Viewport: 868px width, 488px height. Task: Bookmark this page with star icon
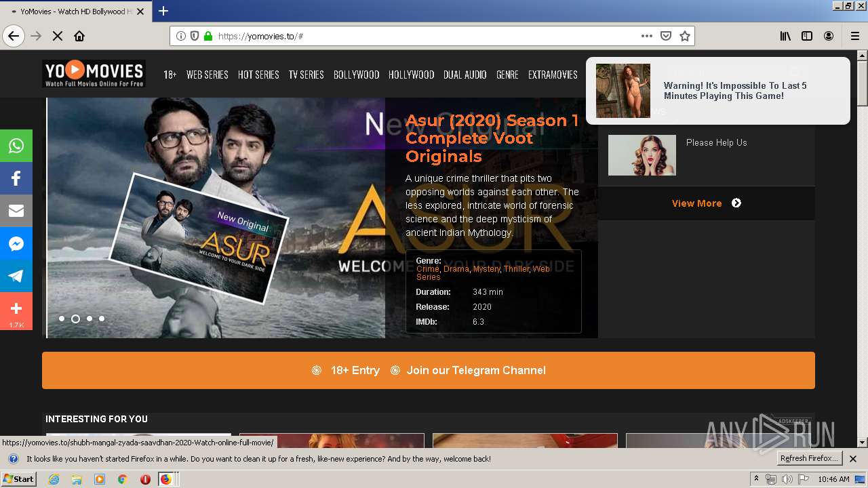pyautogui.click(x=685, y=36)
